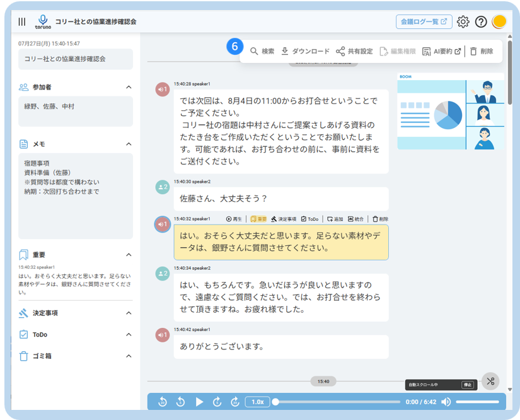The height and width of the screenshot is (420, 520).
Task: Edit the meeting title field in sidebar
Action: coord(76,59)
